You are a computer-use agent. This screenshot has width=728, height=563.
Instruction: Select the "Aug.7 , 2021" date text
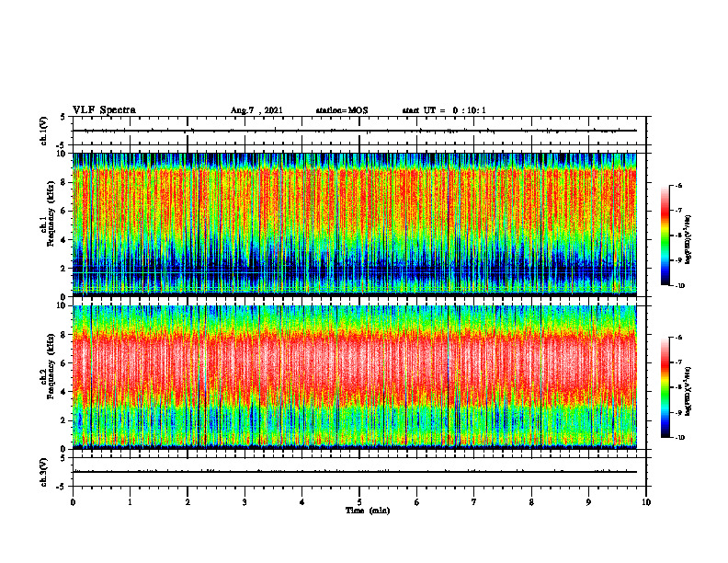coord(256,110)
